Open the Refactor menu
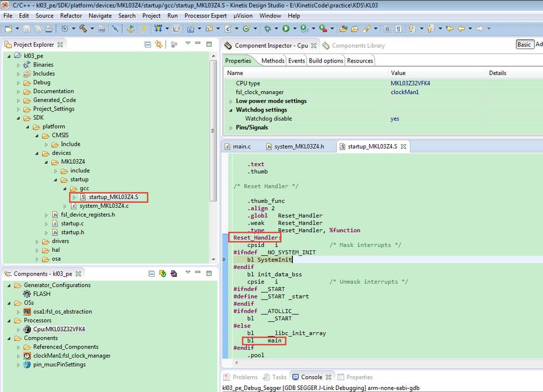Screen dimensions: 543x392 click(71, 16)
